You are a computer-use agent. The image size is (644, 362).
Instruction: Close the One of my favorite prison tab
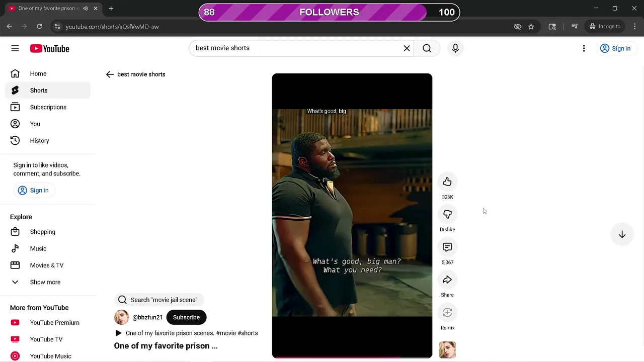coord(95,8)
